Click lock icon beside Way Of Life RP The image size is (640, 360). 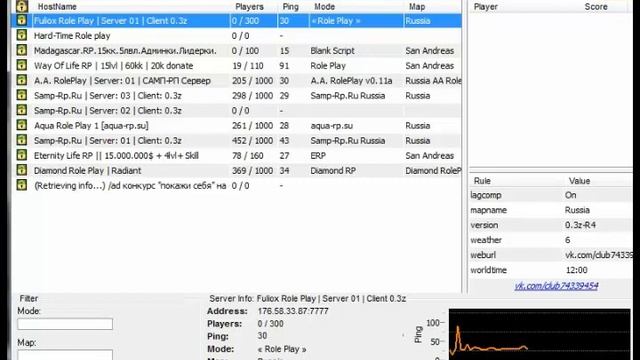tap(22, 65)
